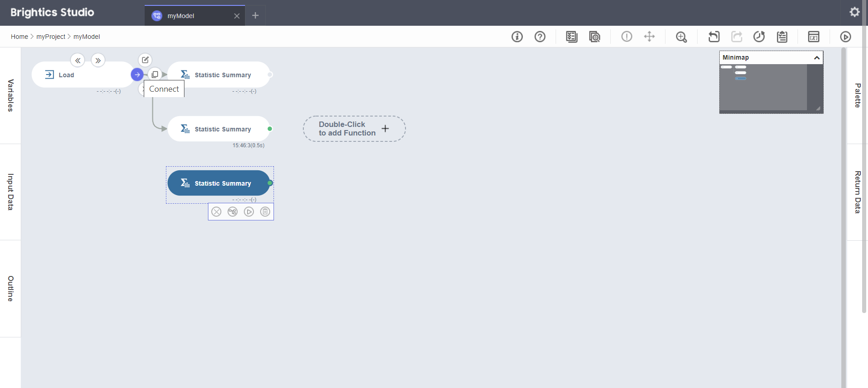Open the Variables side panel
The height and width of the screenshot is (388, 868).
(10, 95)
